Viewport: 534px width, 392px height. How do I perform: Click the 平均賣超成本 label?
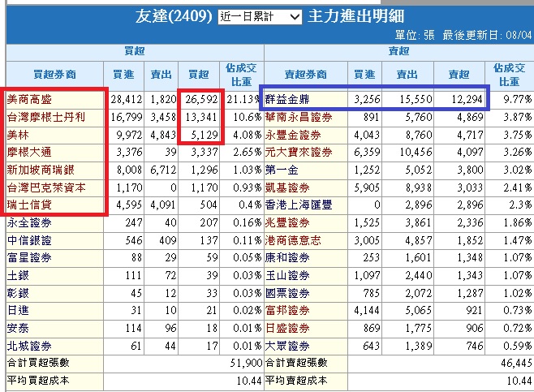coord(296,381)
